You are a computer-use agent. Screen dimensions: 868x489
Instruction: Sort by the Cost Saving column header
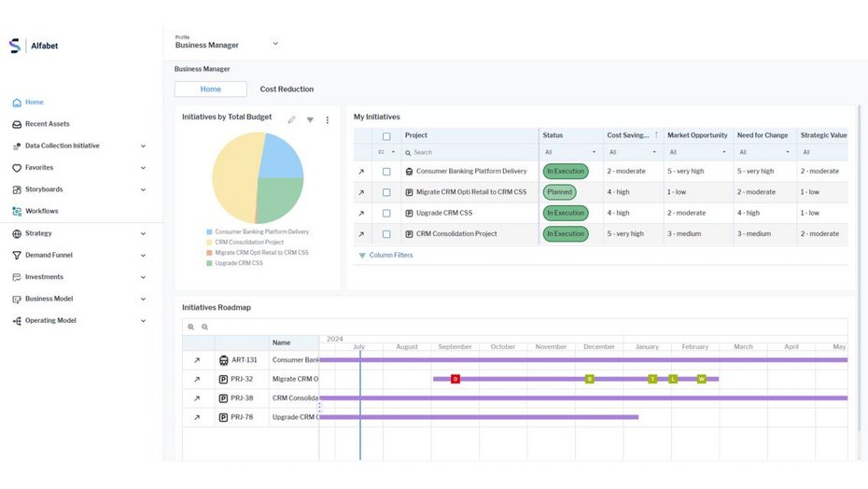pos(628,135)
